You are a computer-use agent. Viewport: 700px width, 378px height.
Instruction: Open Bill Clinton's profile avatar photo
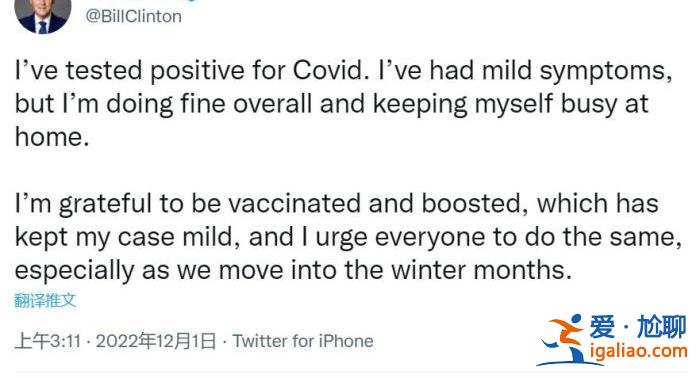[43, 16]
